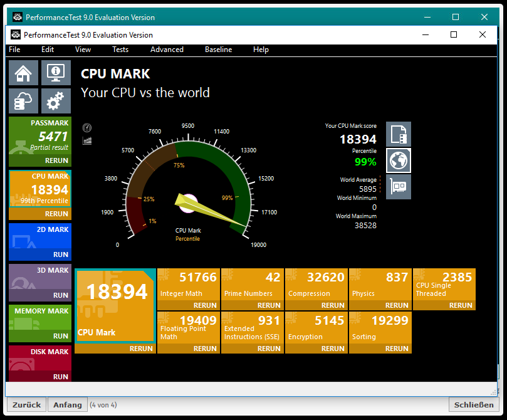Select the local results document icon
Image resolution: width=507 pixels, height=420 pixels.
click(x=399, y=134)
